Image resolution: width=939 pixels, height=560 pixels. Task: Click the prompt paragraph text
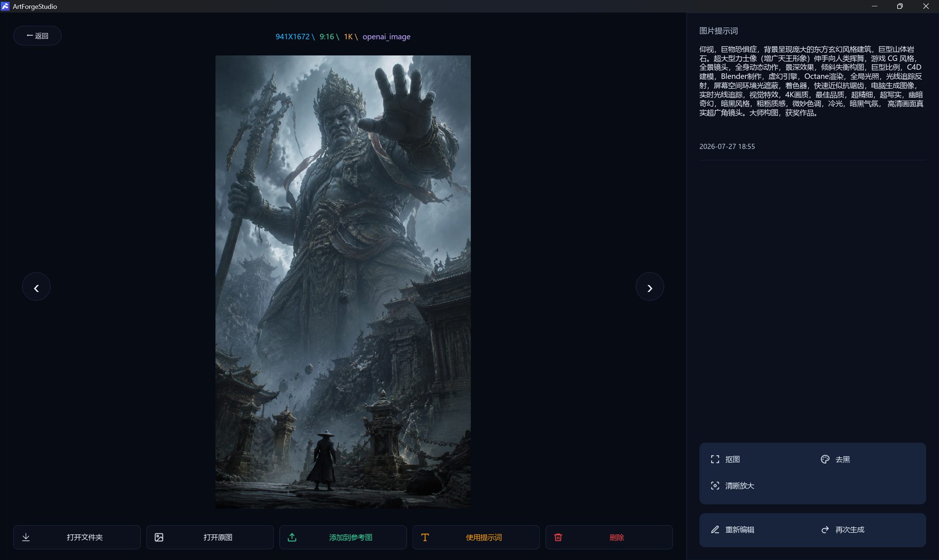(x=811, y=81)
